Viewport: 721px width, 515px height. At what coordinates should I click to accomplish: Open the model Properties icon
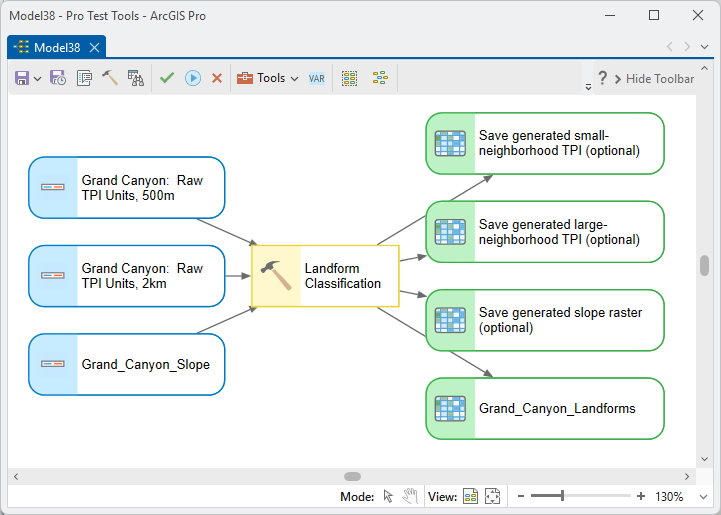[x=84, y=78]
